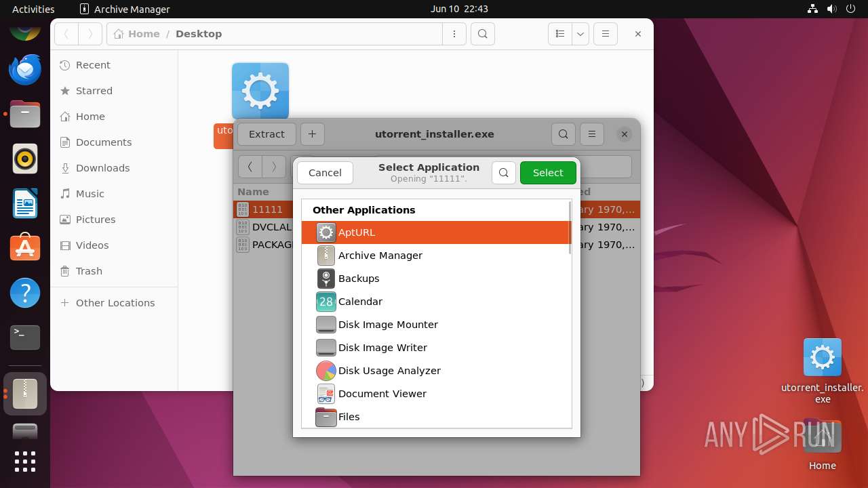Open Trash in Files sidebar
The height and width of the screenshot is (488, 868).
pyautogui.click(x=114, y=271)
